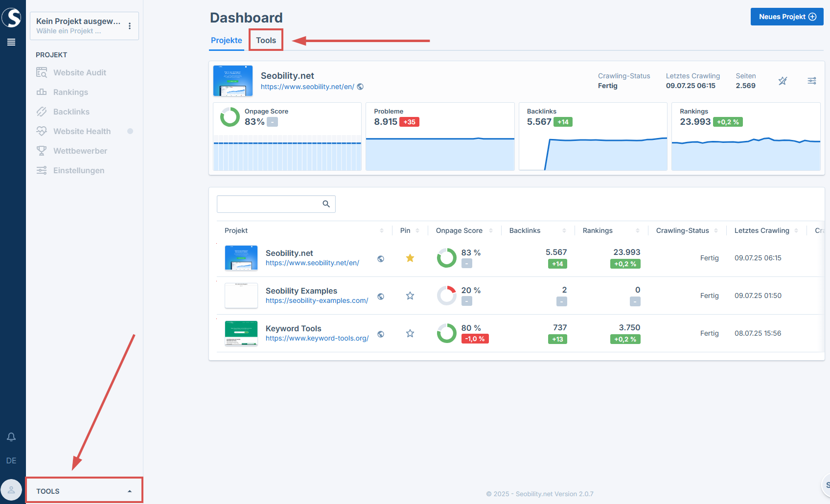Click red -1,0 % badge in Keyword Tools row
The height and width of the screenshot is (504, 830).
tap(475, 339)
